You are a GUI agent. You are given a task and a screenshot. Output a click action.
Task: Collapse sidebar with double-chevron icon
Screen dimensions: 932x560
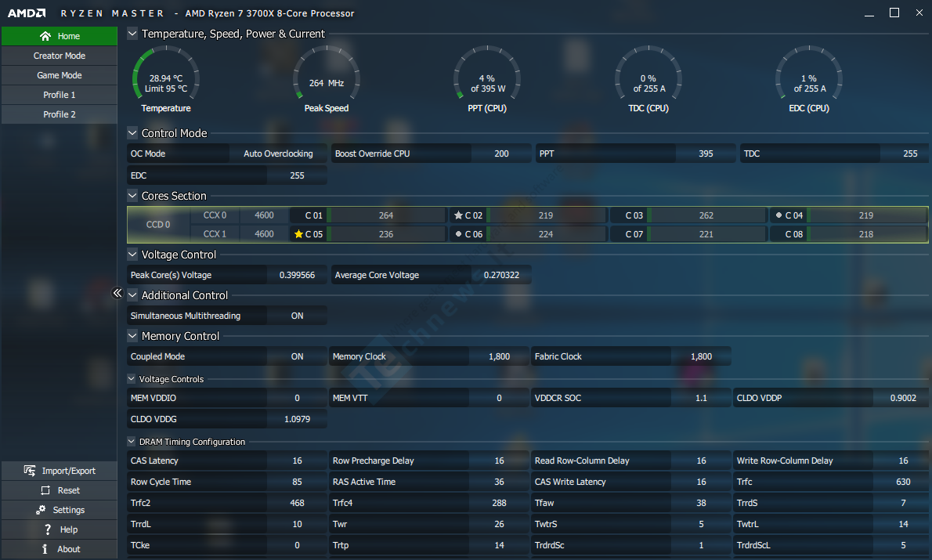click(x=117, y=293)
